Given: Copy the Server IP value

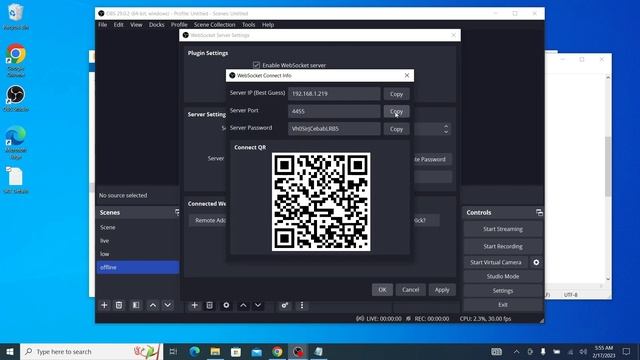Looking at the screenshot, I should [x=396, y=94].
